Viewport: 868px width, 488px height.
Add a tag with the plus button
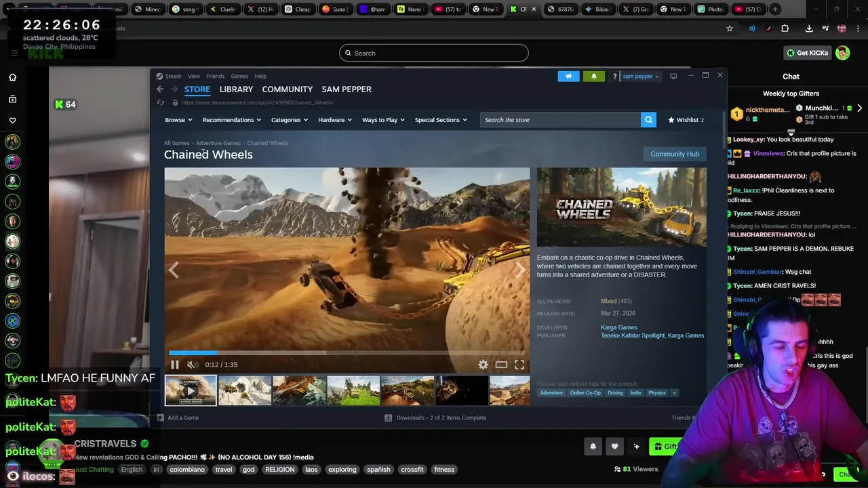(x=674, y=392)
